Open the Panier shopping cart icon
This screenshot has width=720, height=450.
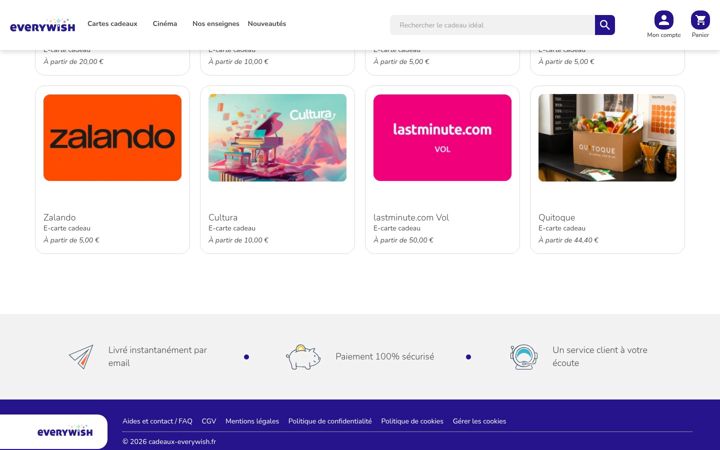tap(700, 20)
